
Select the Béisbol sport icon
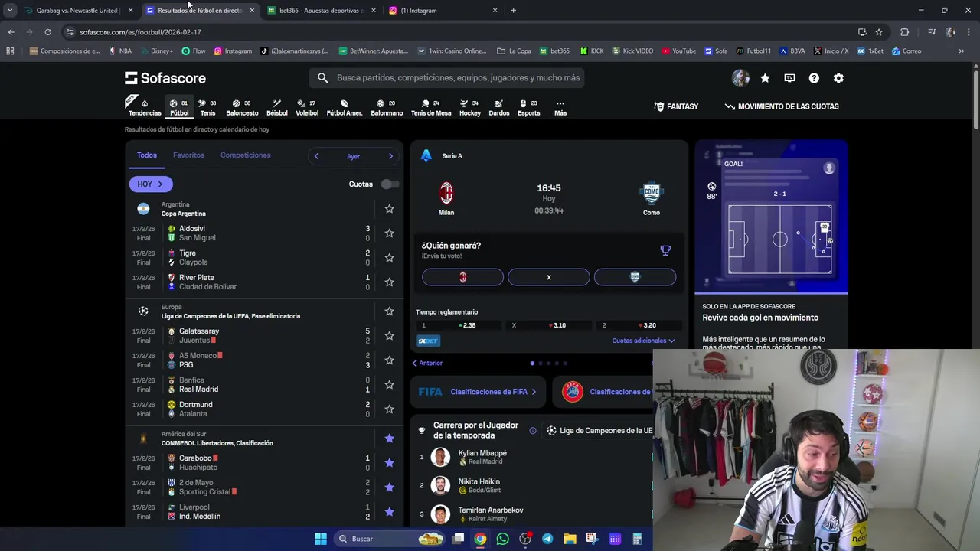[277, 106]
